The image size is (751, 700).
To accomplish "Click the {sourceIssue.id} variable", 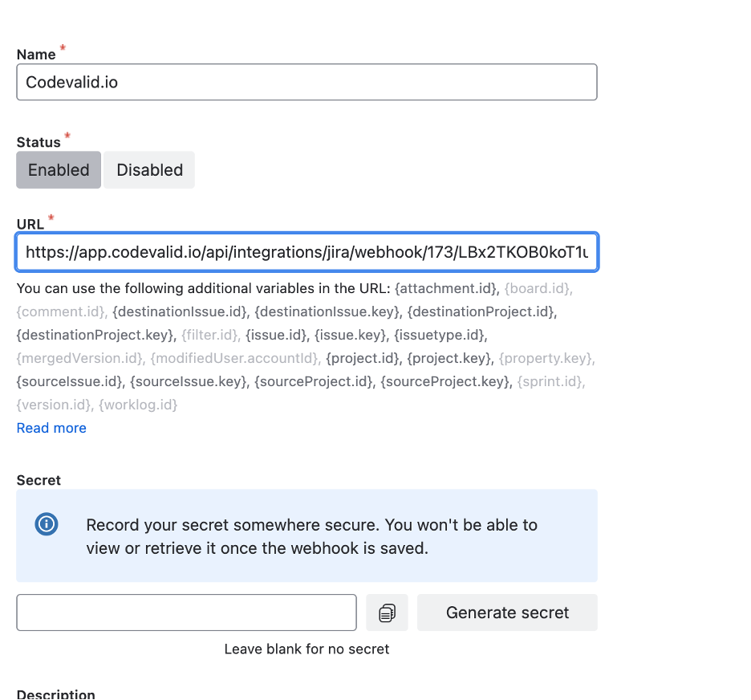I will 69,381.
